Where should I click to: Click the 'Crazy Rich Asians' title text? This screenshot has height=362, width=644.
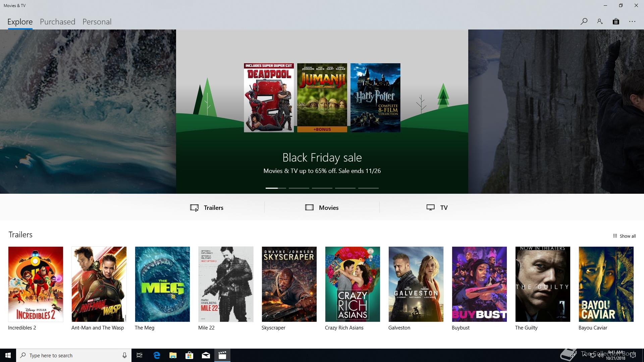tap(344, 328)
